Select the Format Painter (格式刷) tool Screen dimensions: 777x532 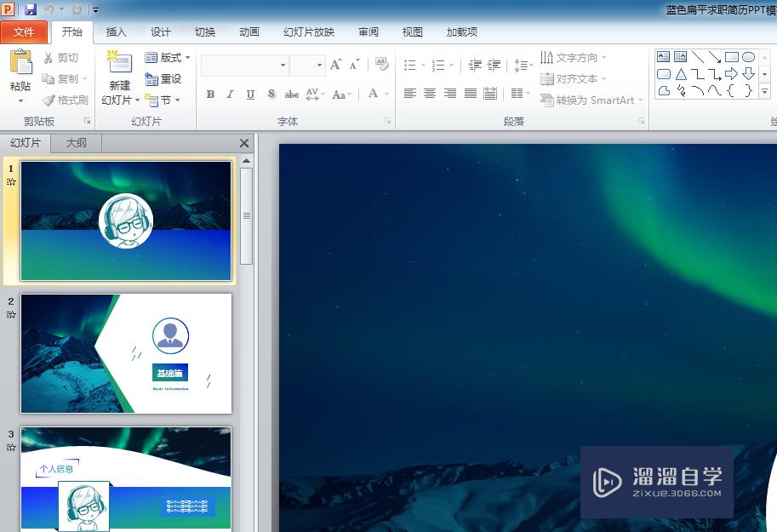click(x=66, y=100)
